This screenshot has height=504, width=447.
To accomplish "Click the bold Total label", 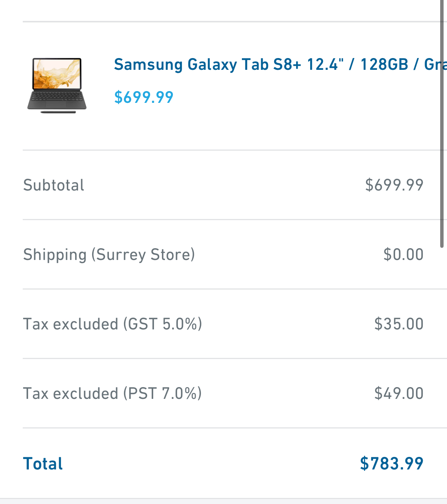I will click(43, 464).
